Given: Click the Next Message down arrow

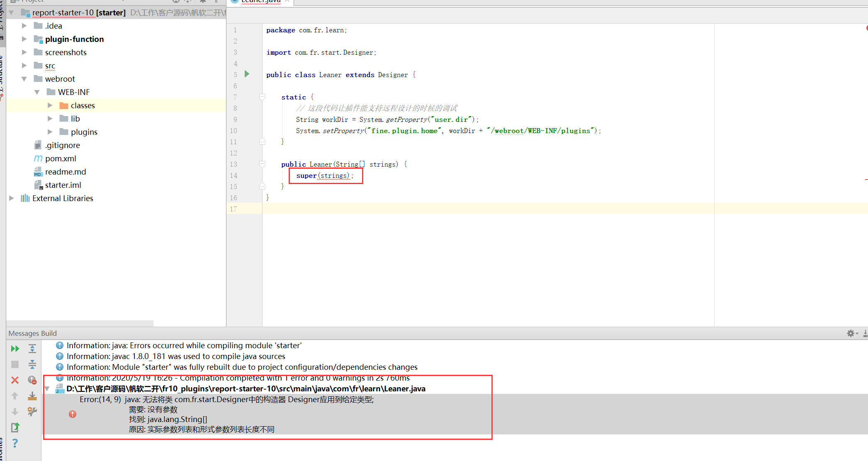Looking at the screenshot, I should 15,412.
